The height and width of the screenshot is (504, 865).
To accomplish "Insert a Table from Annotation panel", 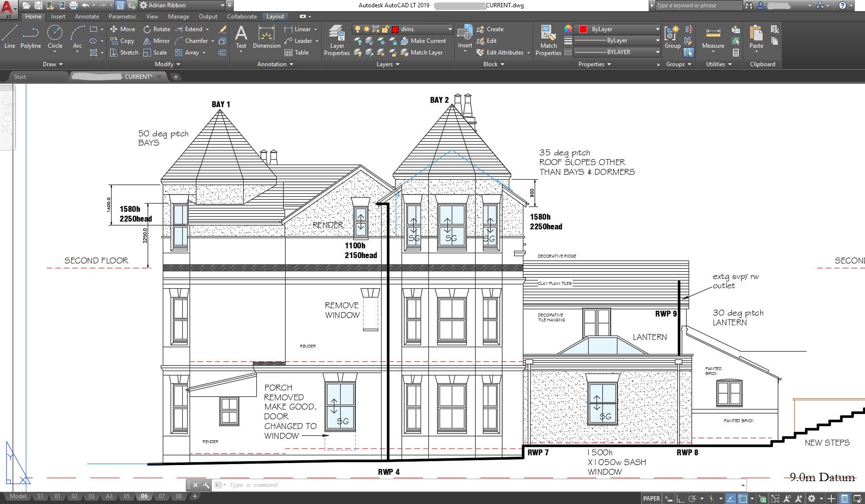I will tap(297, 53).
